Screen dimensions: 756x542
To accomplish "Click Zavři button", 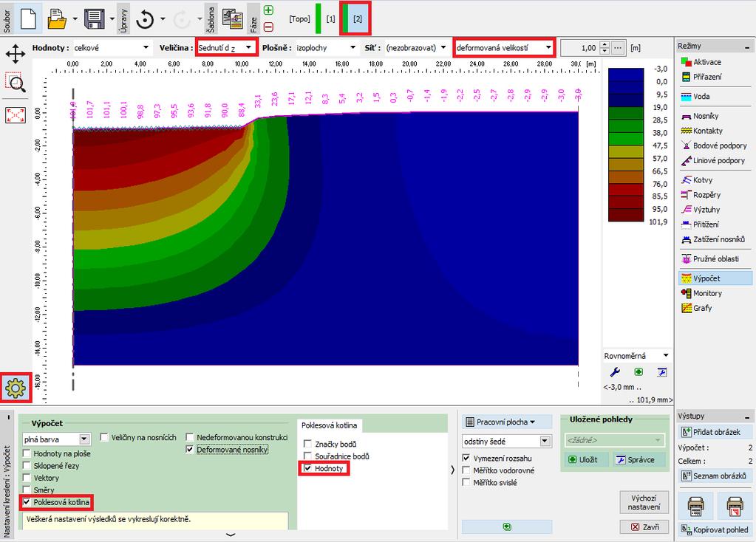I will click(x=644, y=527).
